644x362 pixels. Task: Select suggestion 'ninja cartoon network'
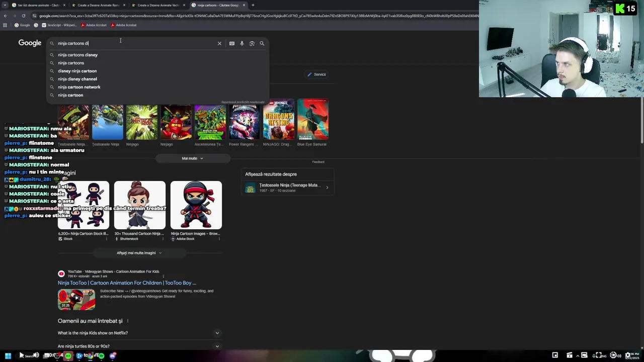[x=157, y=87]
